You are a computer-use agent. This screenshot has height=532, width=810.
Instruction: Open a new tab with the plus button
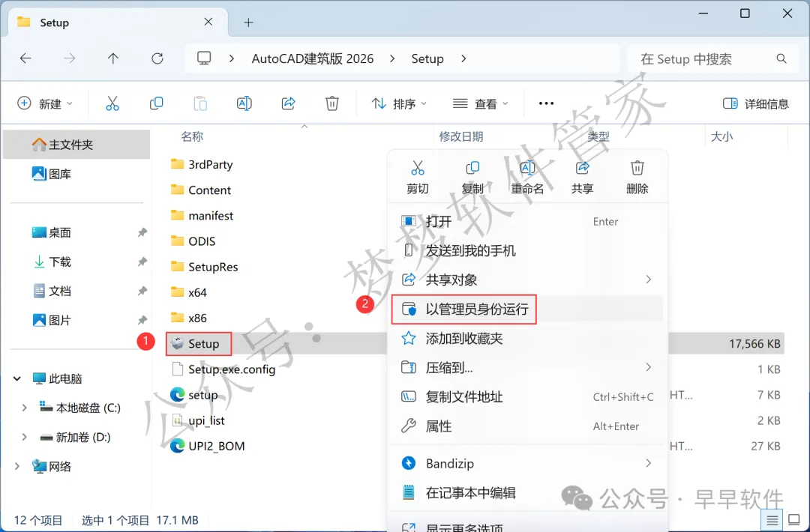248,22
